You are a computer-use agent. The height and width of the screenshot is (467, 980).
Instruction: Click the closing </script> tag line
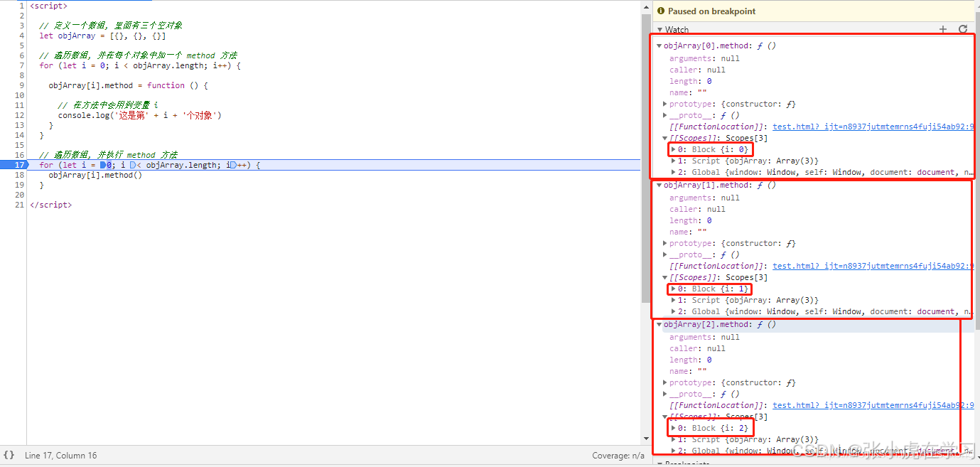pyautogui.click(x=50, y=205)
